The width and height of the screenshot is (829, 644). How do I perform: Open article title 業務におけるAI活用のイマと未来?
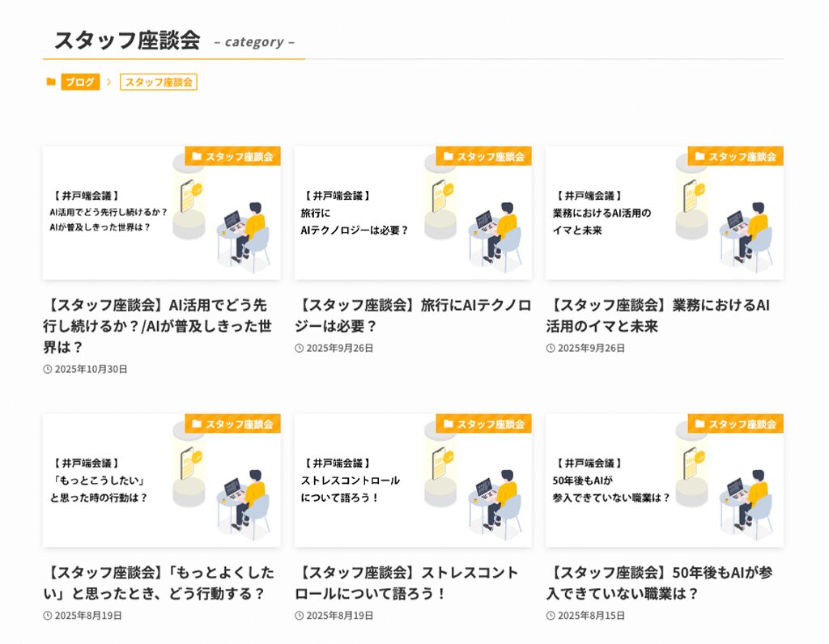(657, 316)
